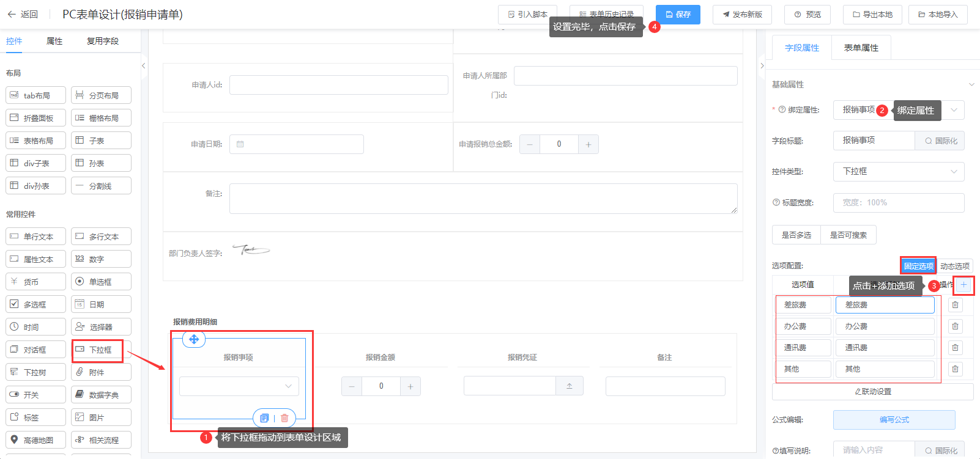Add the 属性文本 control
This screenshot has width=980, height=459.
(x=35, y=259)
